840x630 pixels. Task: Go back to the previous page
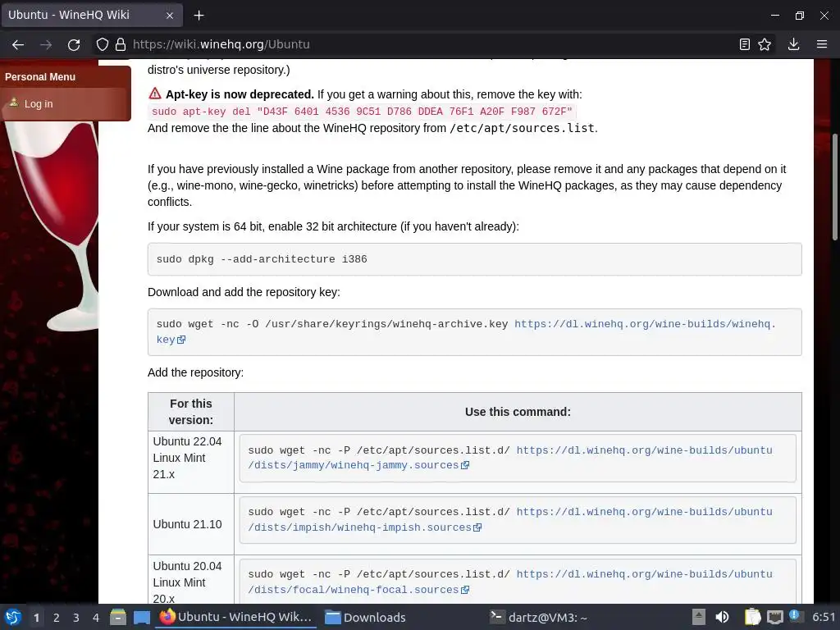(x=18, y=44)
